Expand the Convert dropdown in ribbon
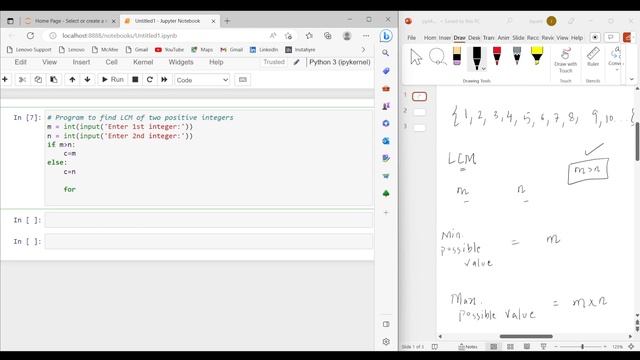The height and width of the screenshot is (360, 640). pyautogui.click(x=616, y=70)
